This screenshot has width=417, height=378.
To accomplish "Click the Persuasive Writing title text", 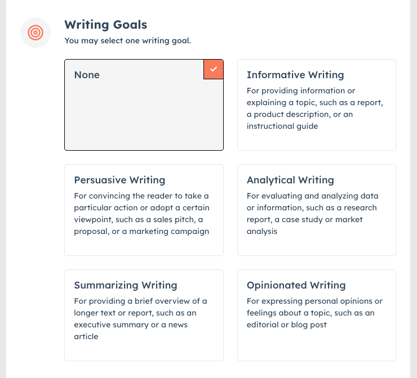I will tap(120, 180).
